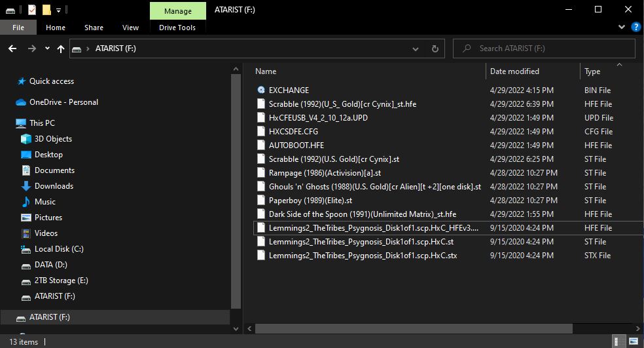The width and height of the screenshot is (644, 348).
Task: Click the Manage contextual tab
Action: coord(178,11)
